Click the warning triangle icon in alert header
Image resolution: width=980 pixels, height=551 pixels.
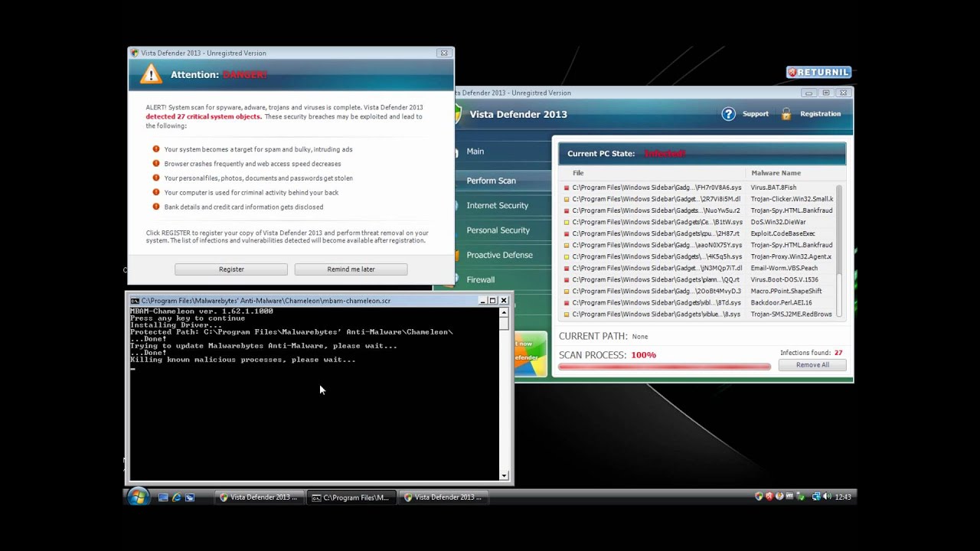[x=151, y=74]
